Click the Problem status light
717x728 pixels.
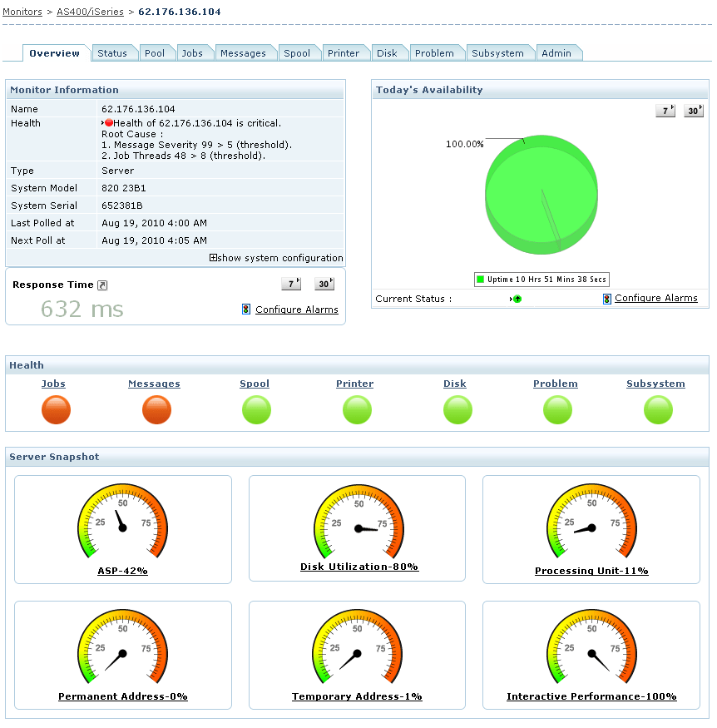coord(556,409)
